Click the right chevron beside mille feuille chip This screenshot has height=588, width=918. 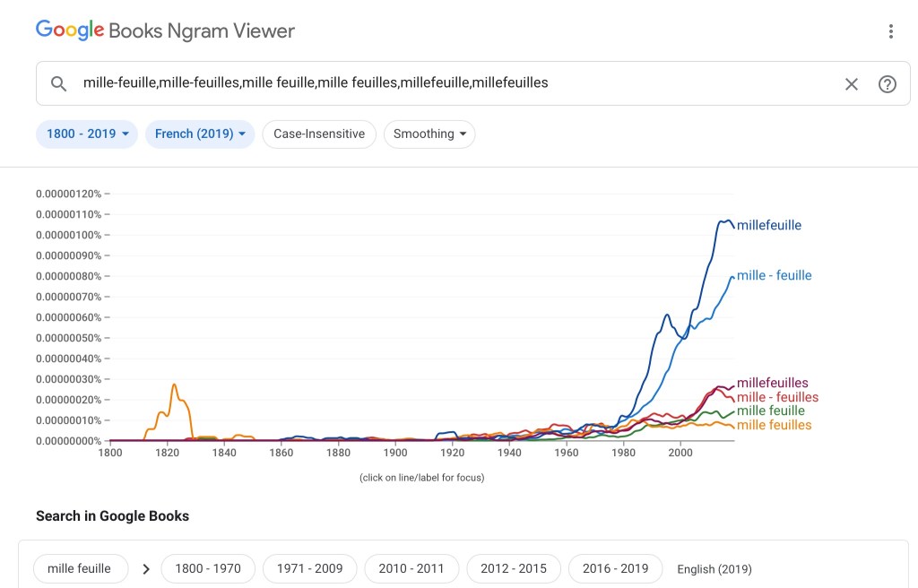click(145, 568)
